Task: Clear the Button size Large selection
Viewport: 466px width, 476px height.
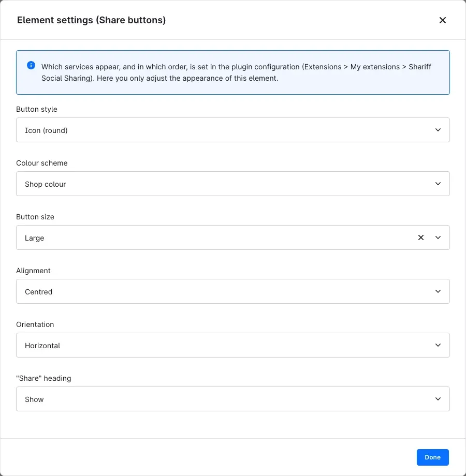Action: click(421, 237)
